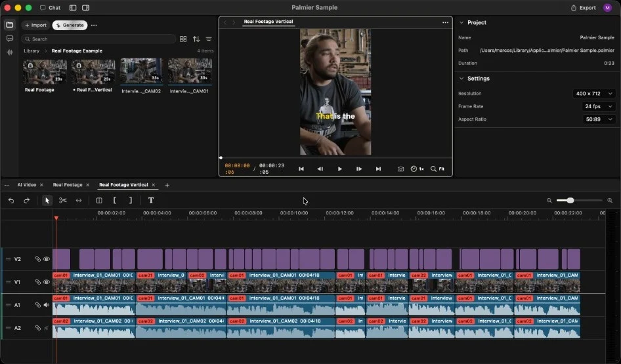The image size is (621, 364).
Task: Select Real Footage Vertical timeline tab
Action: [123, 185]
